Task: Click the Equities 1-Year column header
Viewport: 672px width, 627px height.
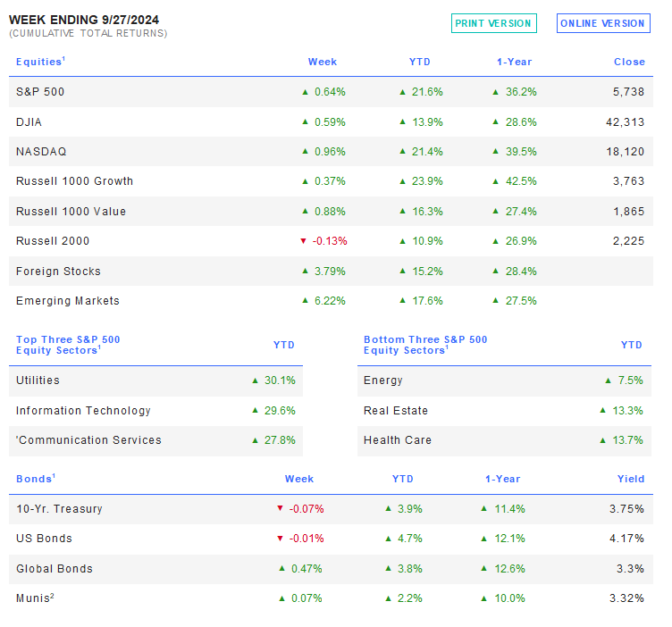Action: (x=515, y=62)
